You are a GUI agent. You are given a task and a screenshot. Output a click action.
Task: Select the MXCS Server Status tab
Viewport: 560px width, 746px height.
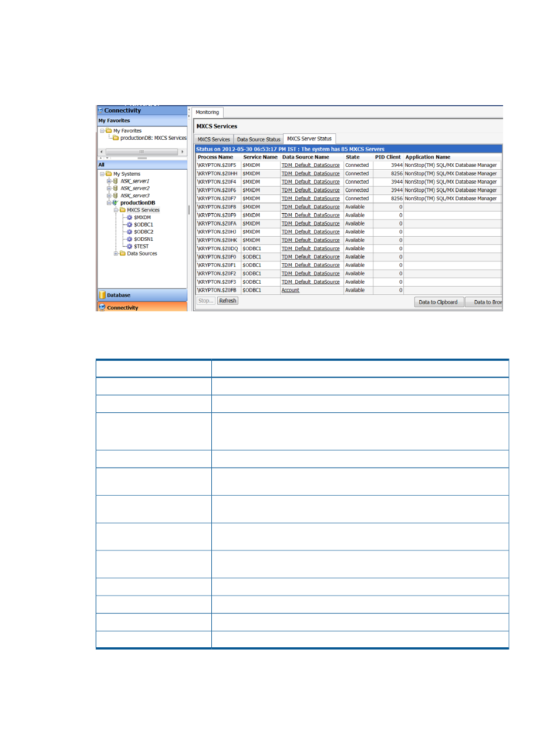click(309, 139)
